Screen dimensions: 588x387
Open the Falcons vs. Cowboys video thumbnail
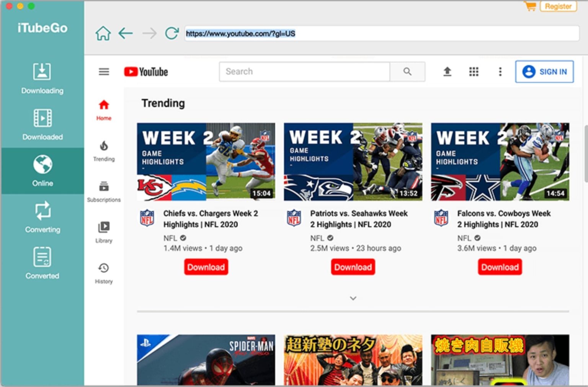click(x=500, y=161)
